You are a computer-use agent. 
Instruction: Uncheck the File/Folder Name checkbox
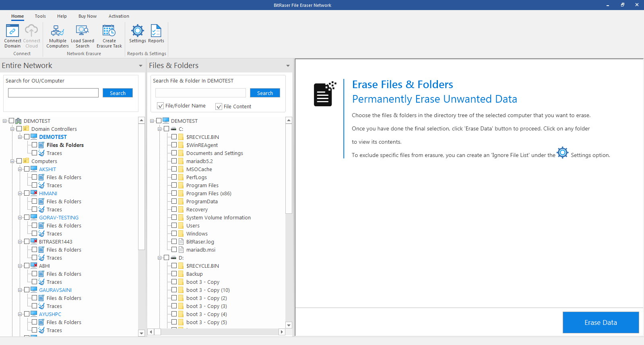tap(161, 106)
